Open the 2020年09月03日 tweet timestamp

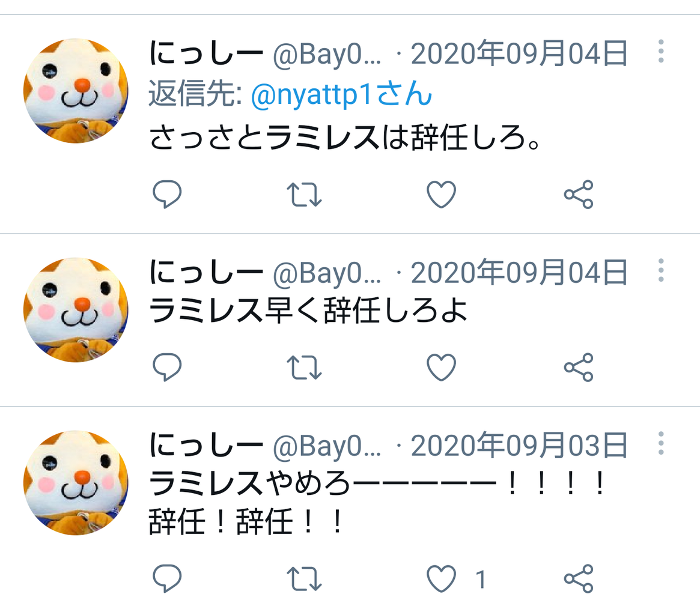click(519, 446)
